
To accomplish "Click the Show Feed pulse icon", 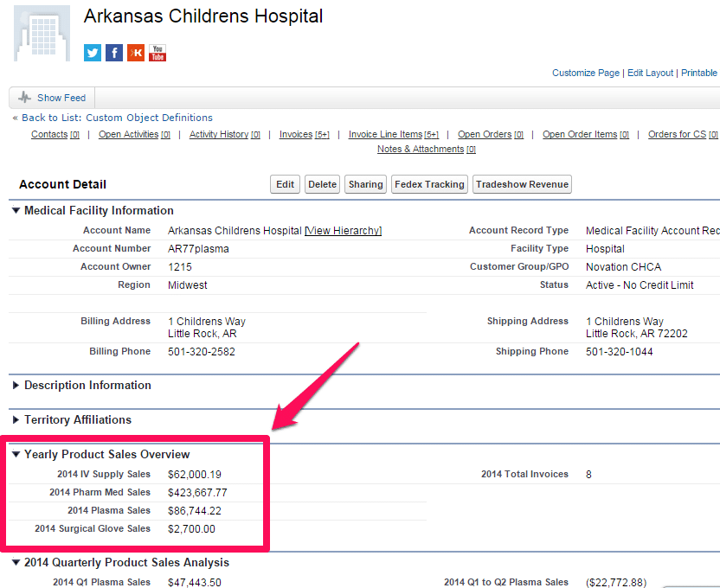I will (x=24, y=98).
